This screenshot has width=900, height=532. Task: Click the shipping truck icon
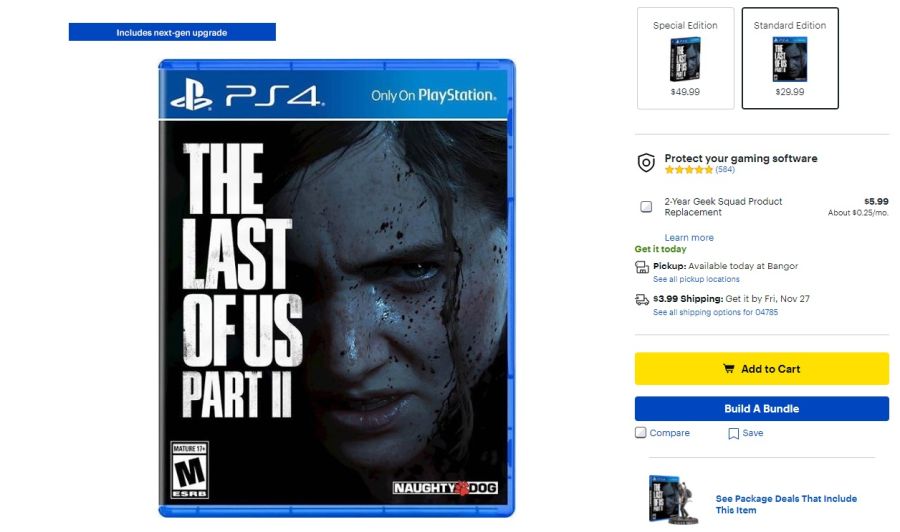coord(642,300)
